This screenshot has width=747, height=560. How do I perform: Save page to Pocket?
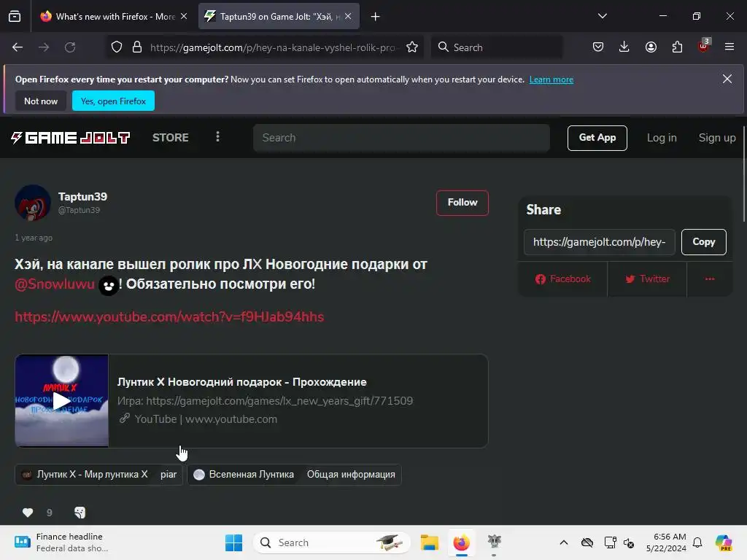[598, 47]
